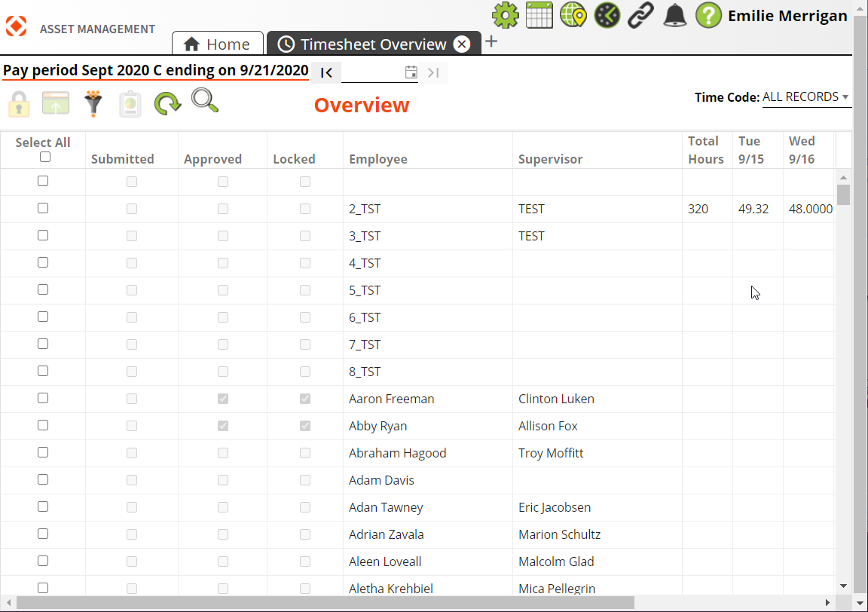Viewport: 868px width, 612px height.
Task: Open the magnifying glass search tool
Action: coord(204,100)
